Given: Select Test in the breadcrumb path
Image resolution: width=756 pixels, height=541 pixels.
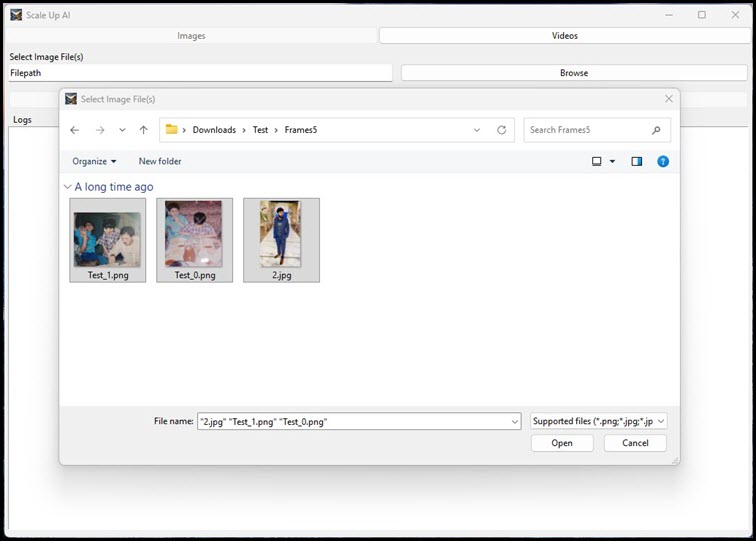Looking at the screenshot, I should click(260, 130).
